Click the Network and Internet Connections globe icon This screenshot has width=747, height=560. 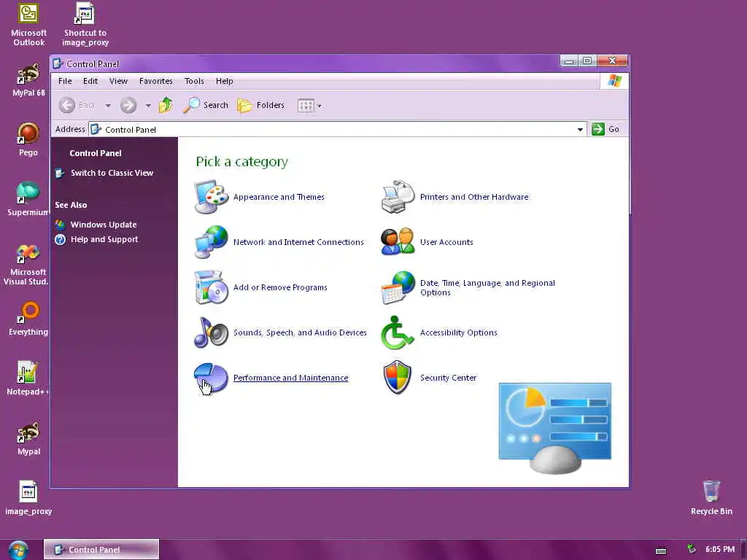pos(212,242)
